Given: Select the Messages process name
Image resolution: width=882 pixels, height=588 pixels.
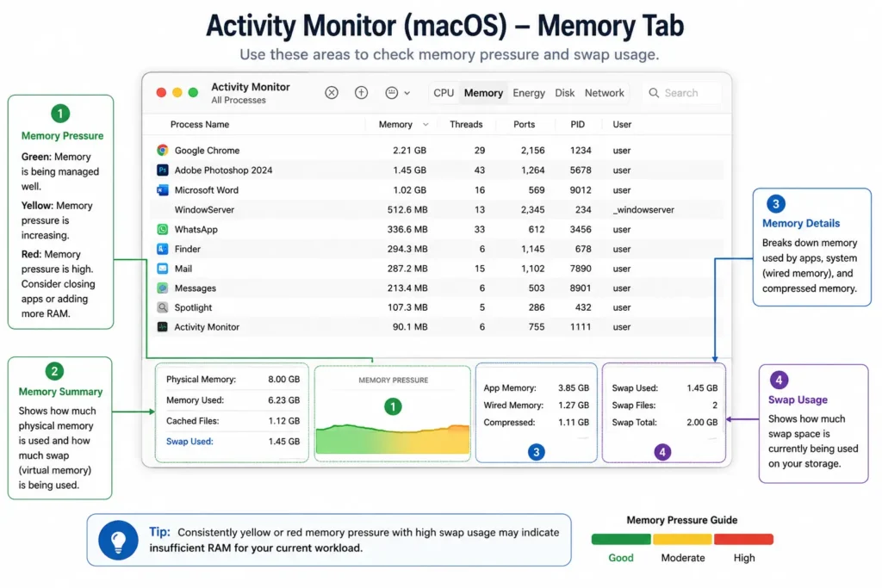Looking at the screenshot, I should coord(196,288).
